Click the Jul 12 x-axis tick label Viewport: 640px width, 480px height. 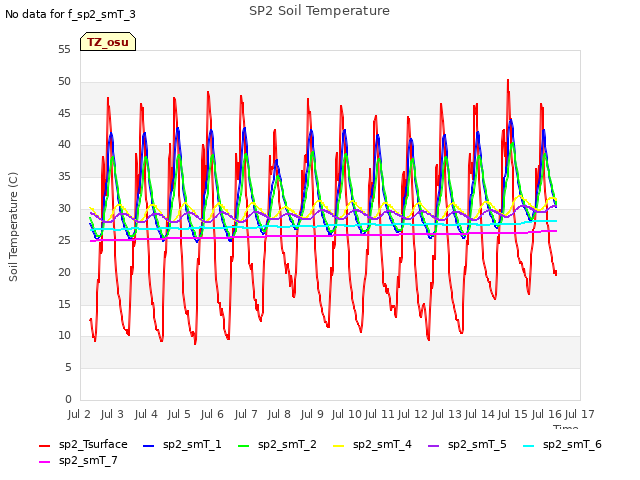[412, 414]
